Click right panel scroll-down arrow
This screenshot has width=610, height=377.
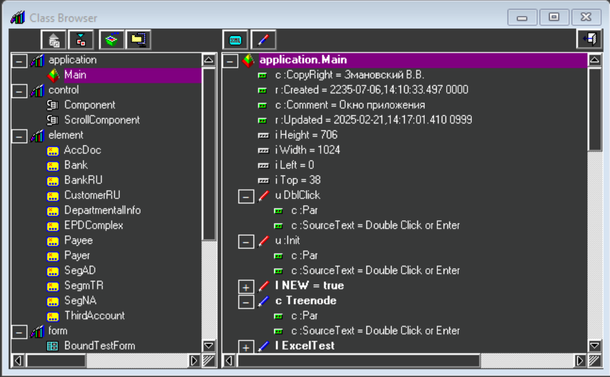click(x=594, y=346)
